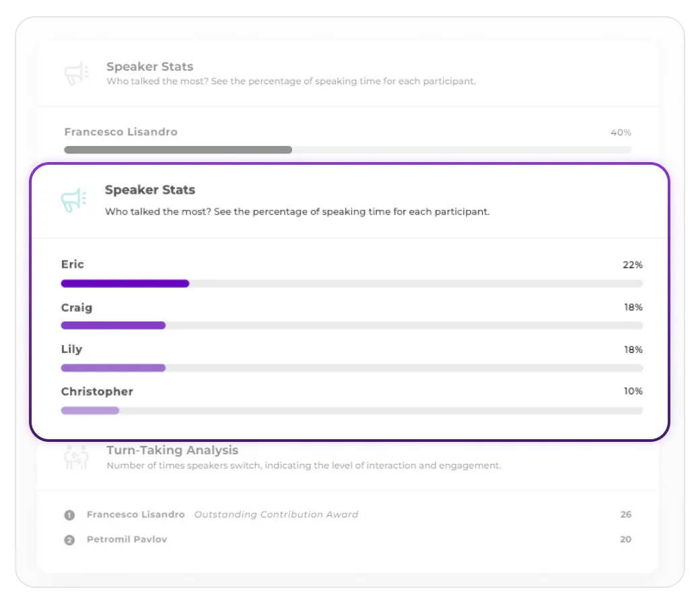This screenshot has width=700, height=604.
Task: Select Lily's speaker row
Action: 71,349
